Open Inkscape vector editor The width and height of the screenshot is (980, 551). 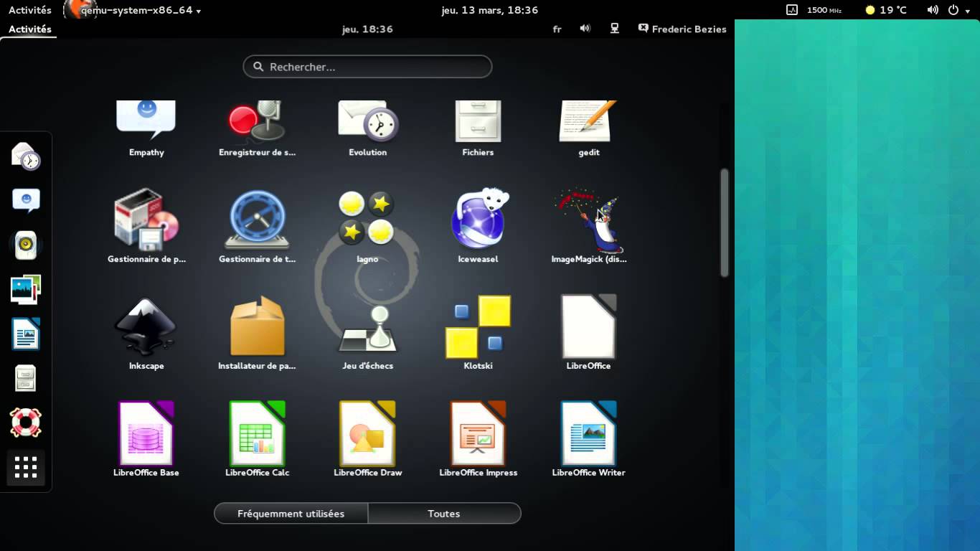coord(146,325)
